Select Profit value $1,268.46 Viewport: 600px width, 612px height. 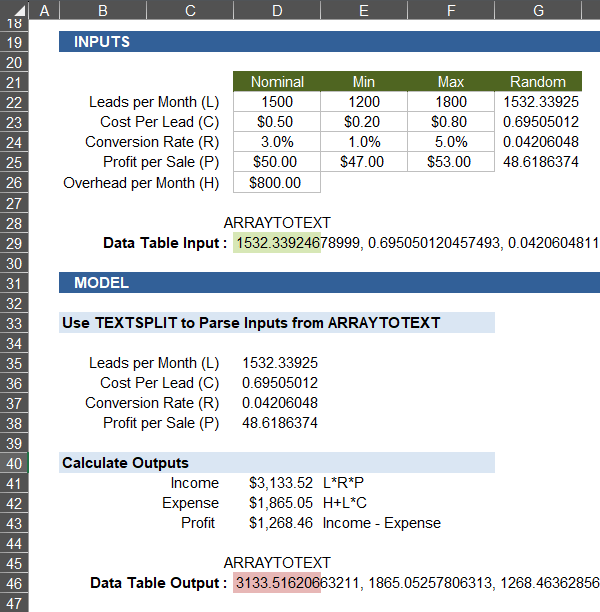(281, 523)
